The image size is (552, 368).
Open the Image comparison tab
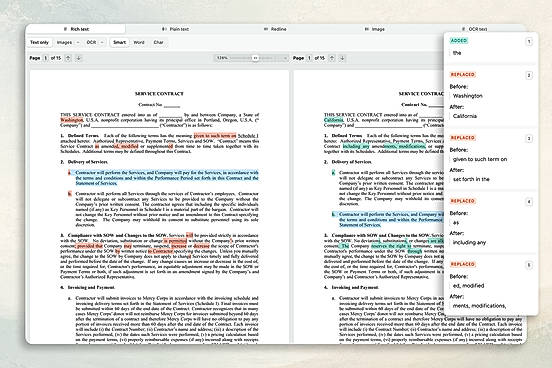tap(375, 29)
